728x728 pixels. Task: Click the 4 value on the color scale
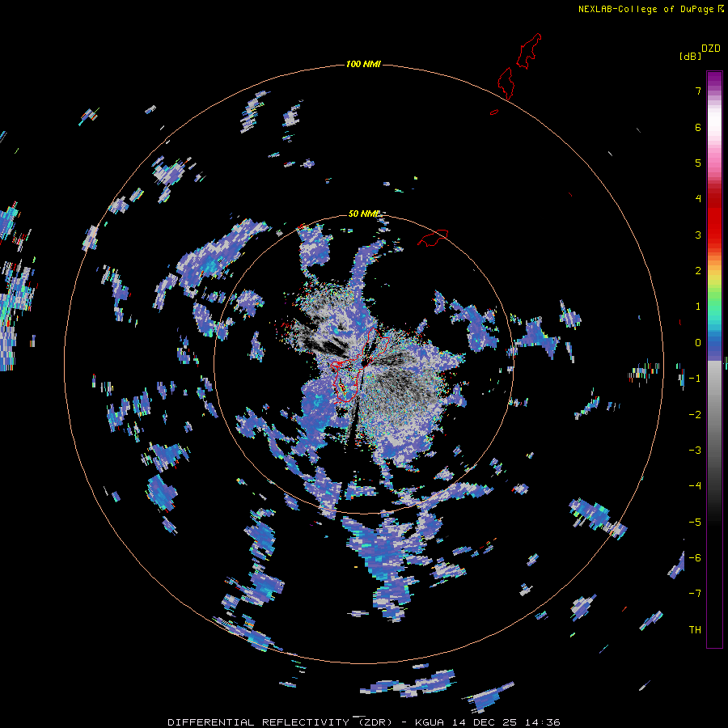coord(698,199)
